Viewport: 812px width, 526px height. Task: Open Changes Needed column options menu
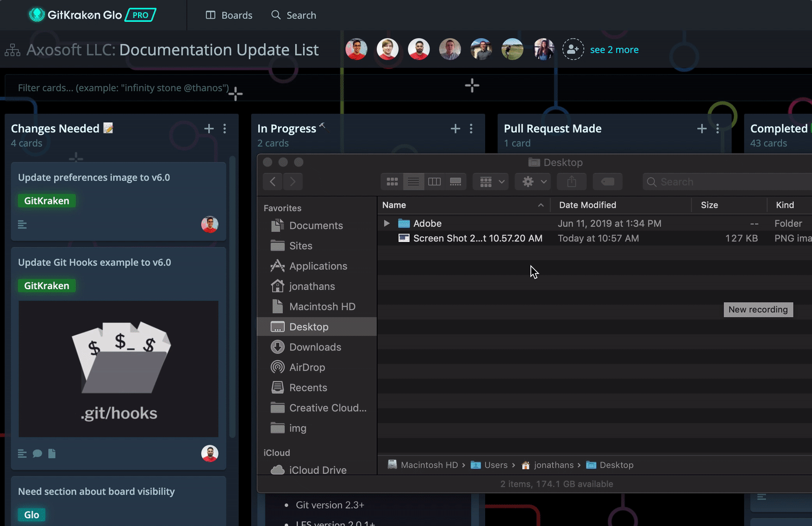[x=225, y=128]
